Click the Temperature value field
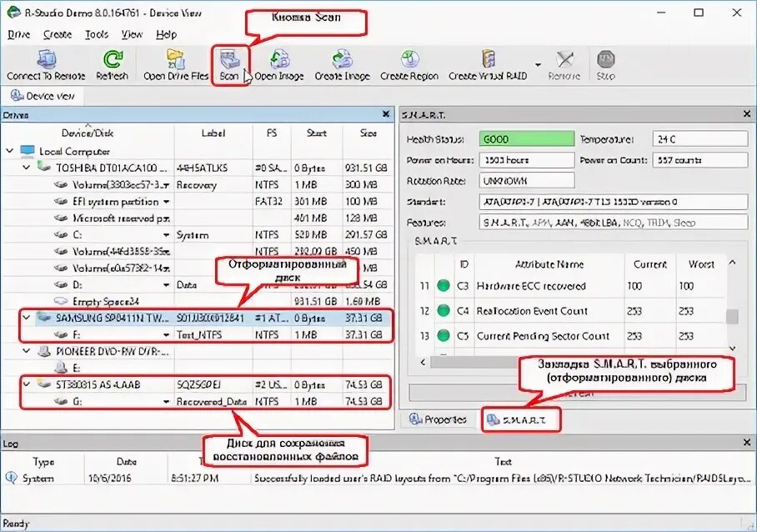 tap(700, 139)
